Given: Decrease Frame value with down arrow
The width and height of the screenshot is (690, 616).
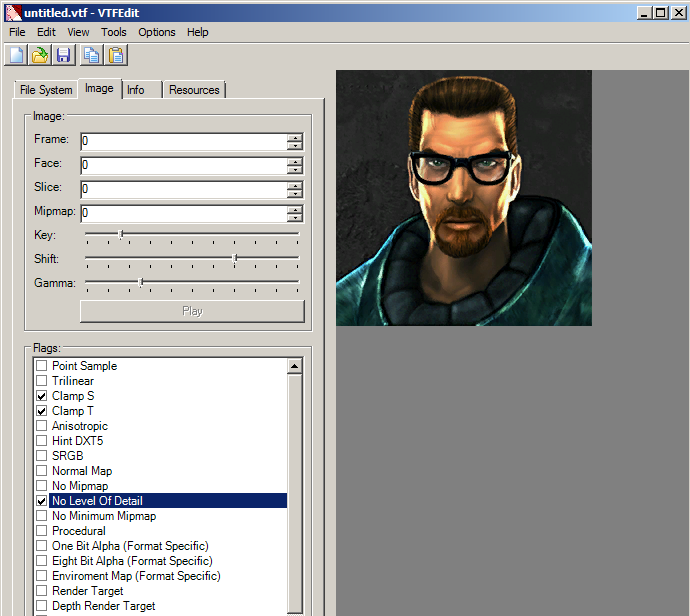Looking at the screenshot, I should 295,146.
